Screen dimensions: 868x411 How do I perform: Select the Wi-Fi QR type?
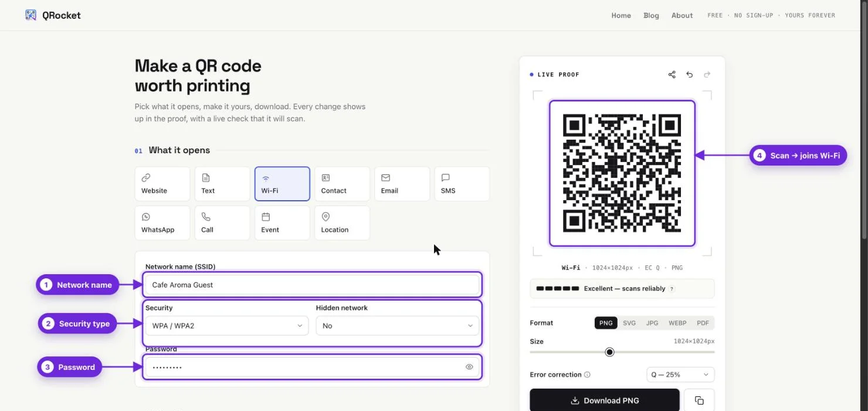[282, 184]
